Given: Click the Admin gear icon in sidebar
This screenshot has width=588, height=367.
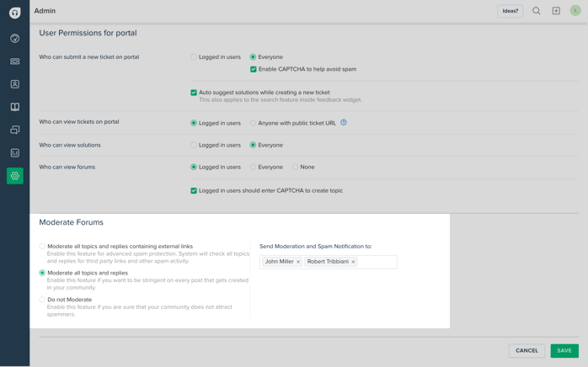Looking at the screenshot, I should coord(15,176).
